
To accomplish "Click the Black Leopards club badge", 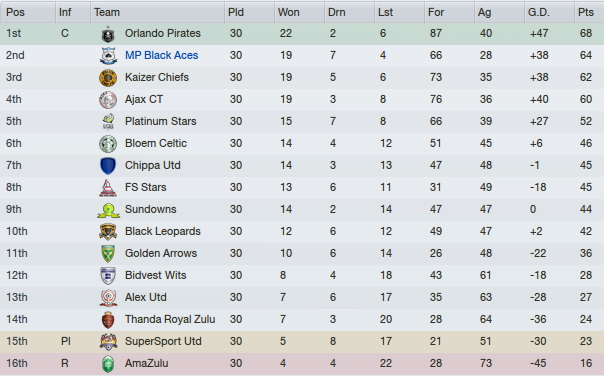I will [x=108, y=232].
